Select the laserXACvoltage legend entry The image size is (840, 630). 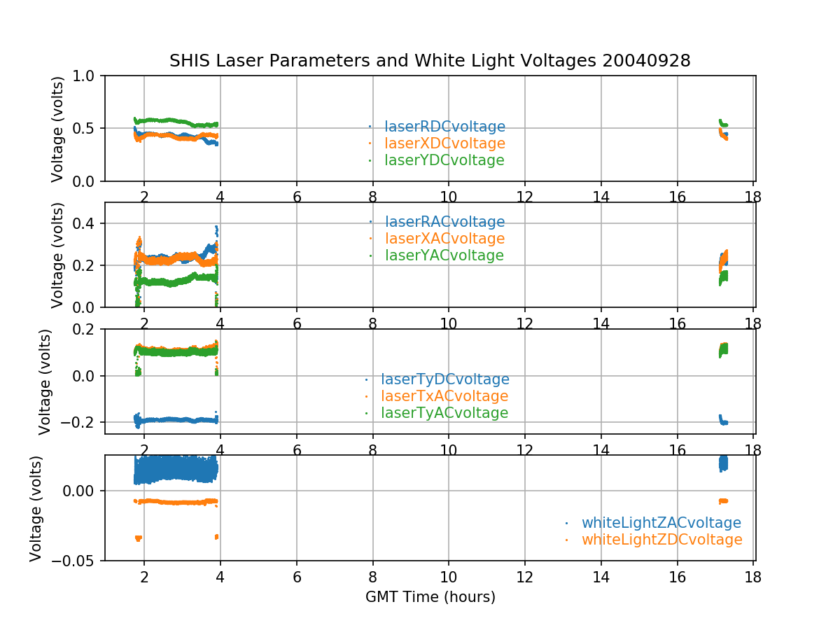pos(444,239)
